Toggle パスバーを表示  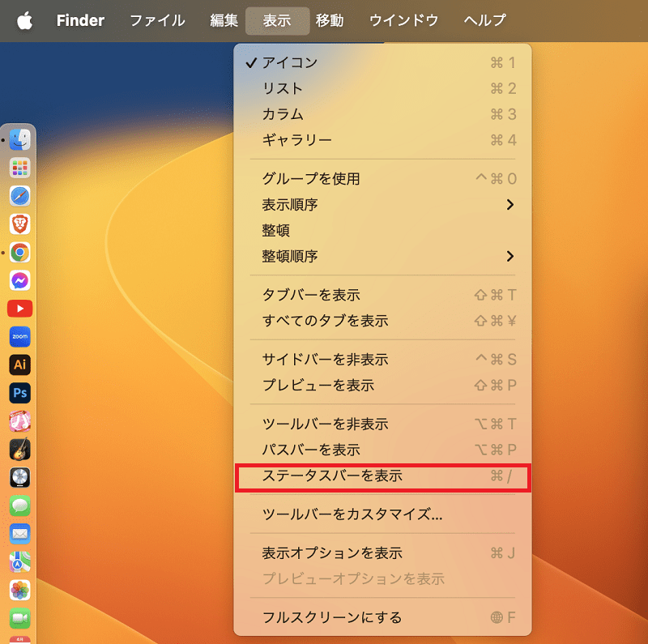coord(382,450)
